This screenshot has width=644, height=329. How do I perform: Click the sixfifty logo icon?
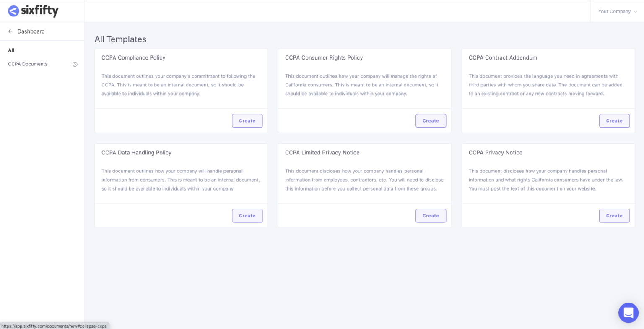(14, 11)
